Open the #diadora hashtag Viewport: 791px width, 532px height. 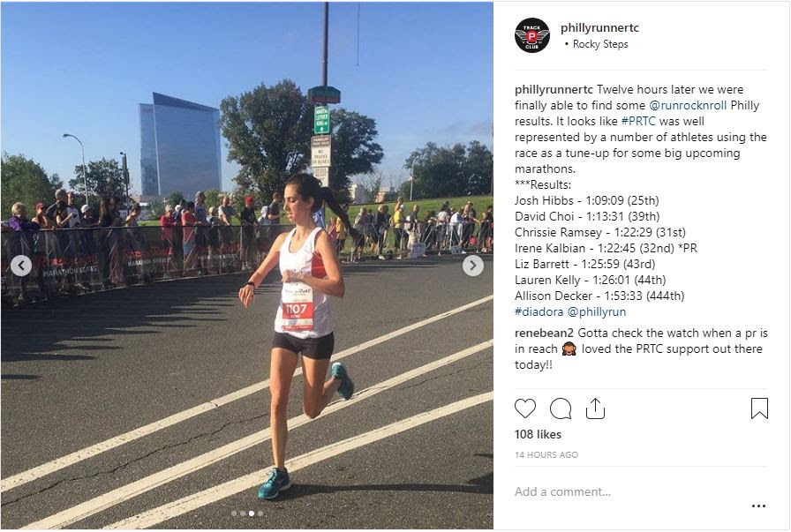pos(539,311)
